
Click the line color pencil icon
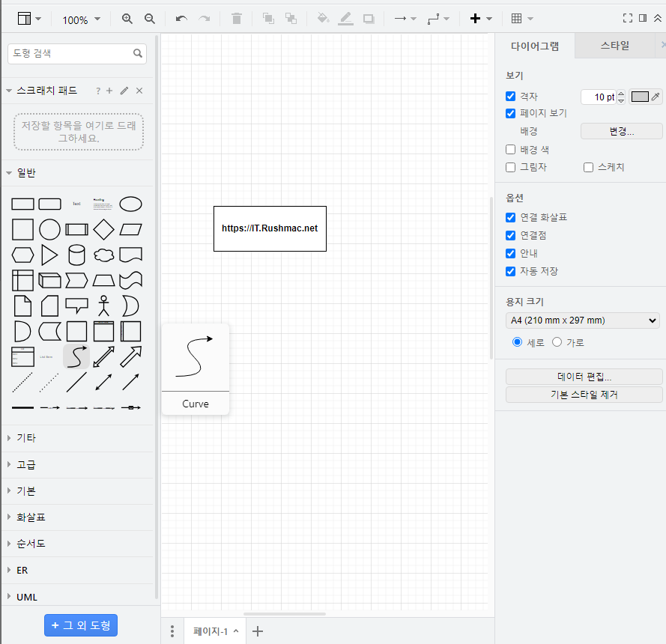point(346,19)
